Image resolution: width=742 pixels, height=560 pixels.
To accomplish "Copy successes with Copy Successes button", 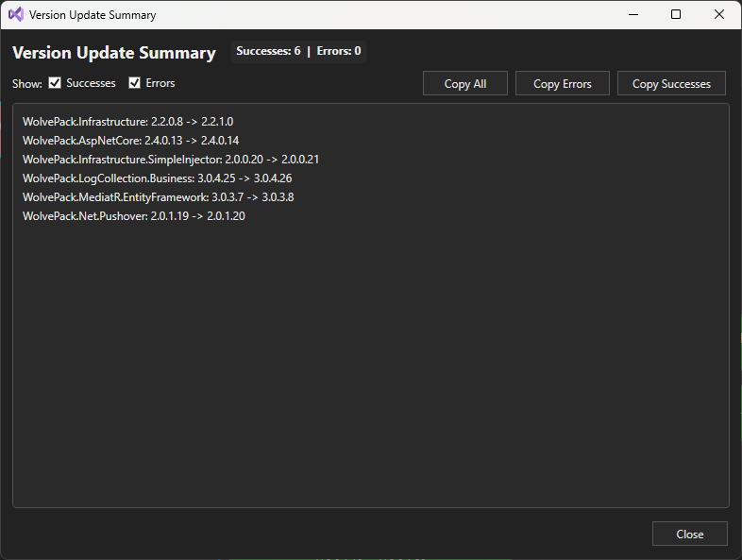I will coord(670,84).
